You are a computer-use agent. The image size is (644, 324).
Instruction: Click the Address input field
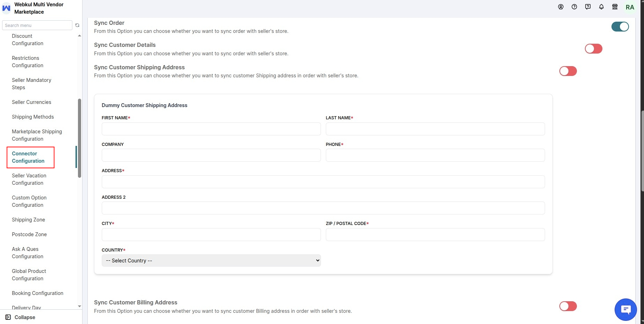(323, 182)
